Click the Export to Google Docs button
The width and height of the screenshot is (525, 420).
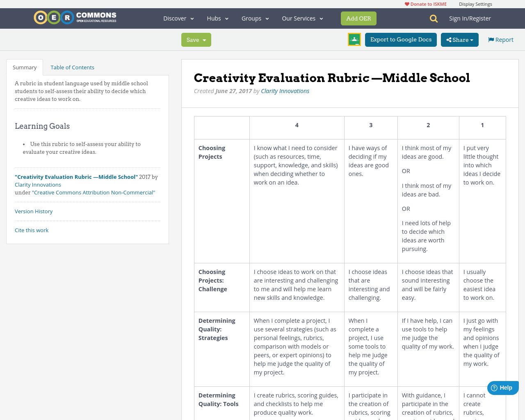pyautogui.click(x=401, y=39)
